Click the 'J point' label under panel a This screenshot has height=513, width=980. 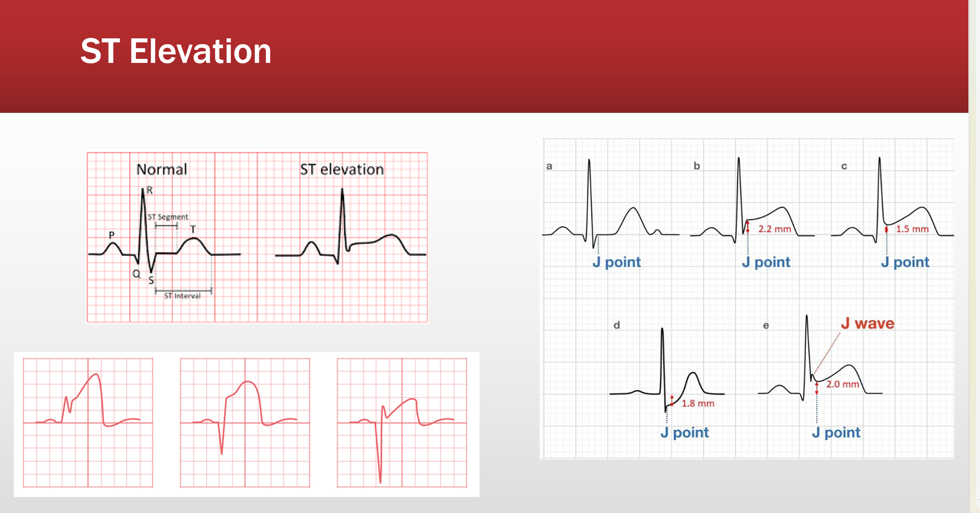(x=616, y=262)
